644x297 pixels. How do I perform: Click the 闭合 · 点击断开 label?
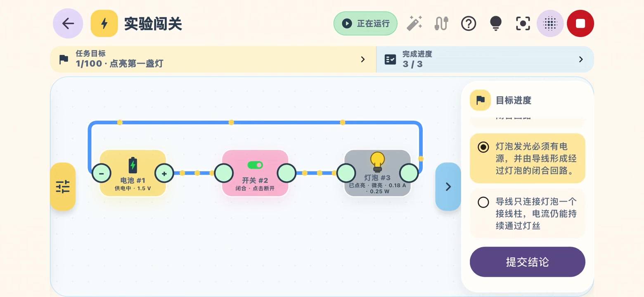255,189
